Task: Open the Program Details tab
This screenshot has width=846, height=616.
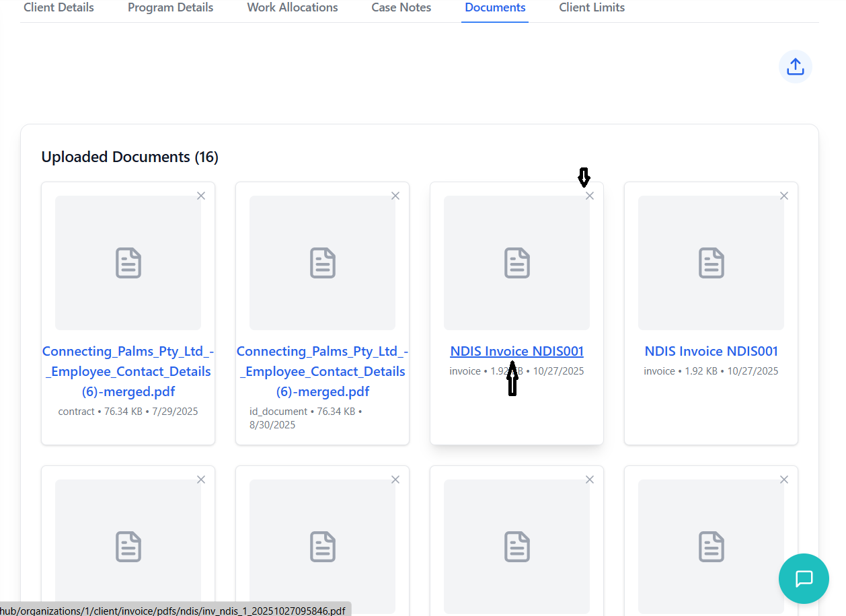Action: point(170,8)
